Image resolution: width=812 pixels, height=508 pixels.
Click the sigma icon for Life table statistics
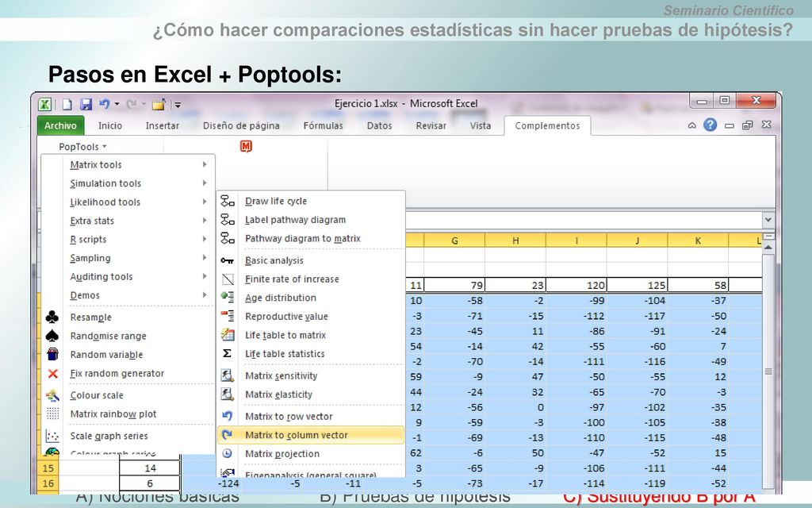click(x=228, y=353)
